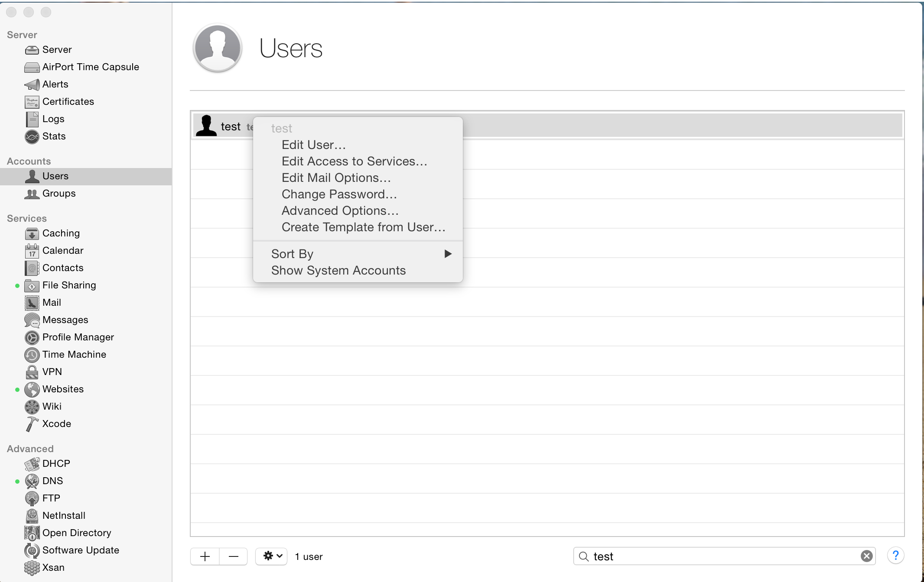This screenshot has width=924, height=582.
Task: Click the Open Directory icon
Action: coord(32,533)
